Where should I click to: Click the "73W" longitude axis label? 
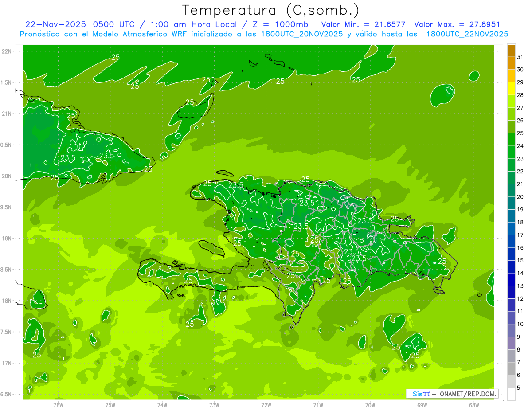coord(214,405)
